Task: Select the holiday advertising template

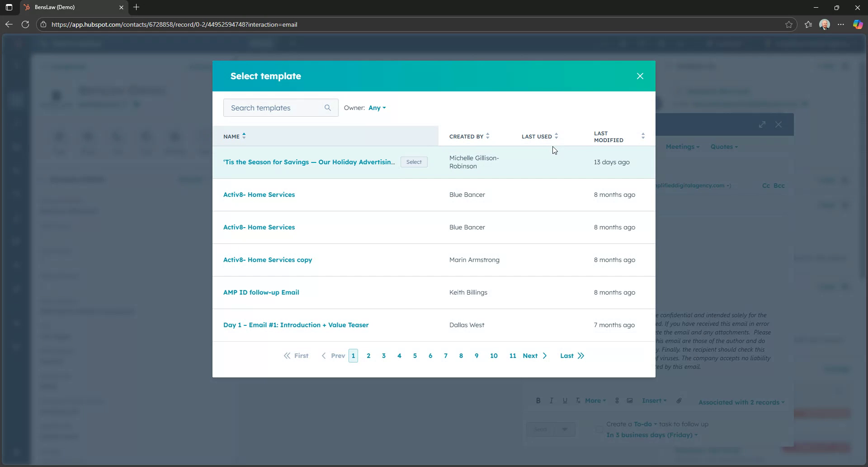Action: click(414, 162)
